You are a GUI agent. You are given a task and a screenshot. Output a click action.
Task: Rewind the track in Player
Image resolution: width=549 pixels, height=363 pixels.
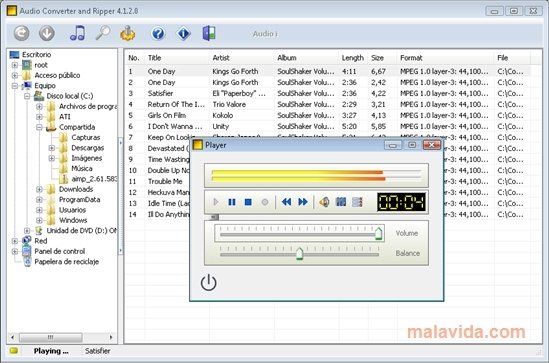(x=286, y=202)
